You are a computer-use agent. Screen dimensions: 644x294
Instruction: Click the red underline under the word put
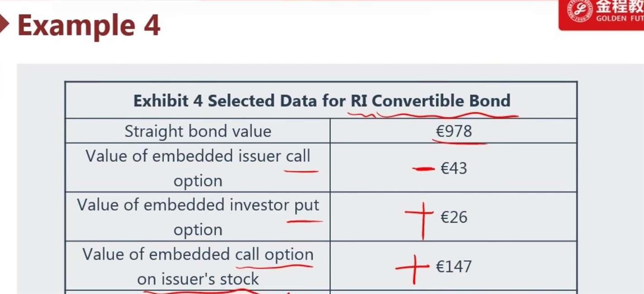304,222
